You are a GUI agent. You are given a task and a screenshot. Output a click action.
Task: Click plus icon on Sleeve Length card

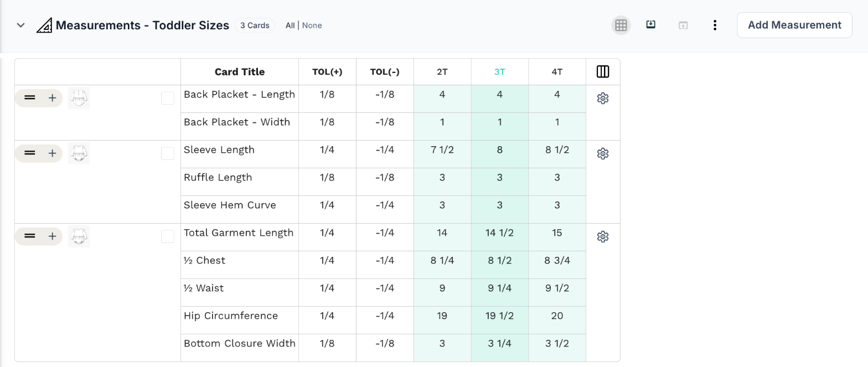52,153
